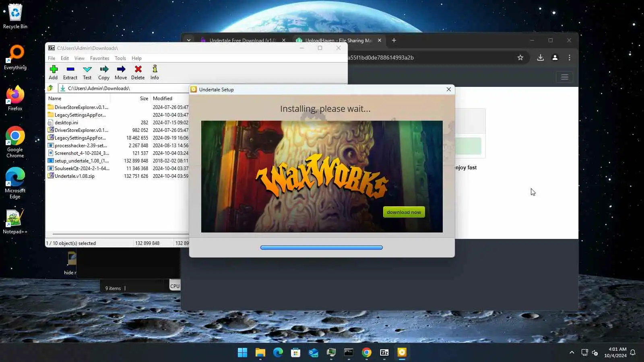Image resolution: width=644 pixels, height=362 pixels.
Task: Switch to the UploadHaven File Sharing tab
Action: click(x=339, y=40)
